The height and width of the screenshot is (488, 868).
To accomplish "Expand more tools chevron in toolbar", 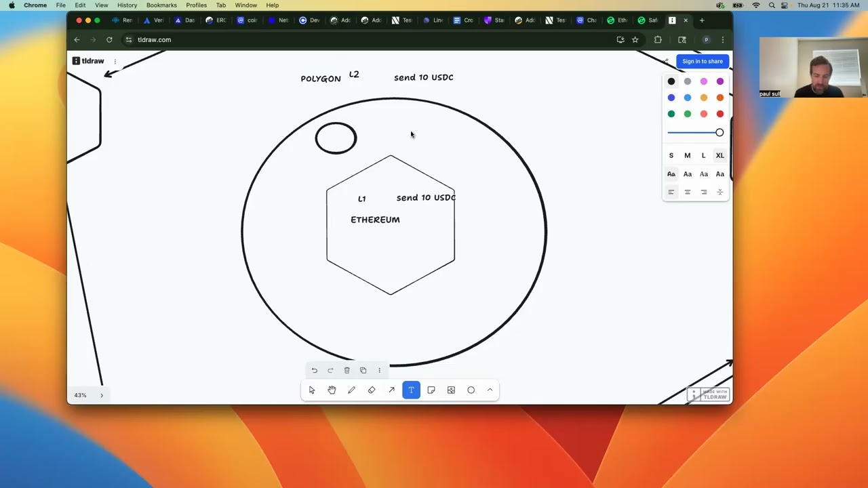I will [490, 390].
